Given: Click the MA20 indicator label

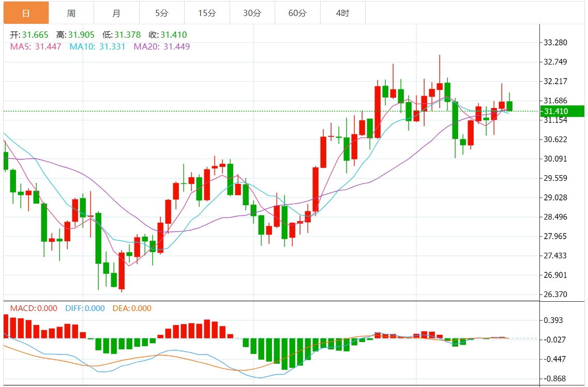Looking at the screenshot, I should coord(162,47).
